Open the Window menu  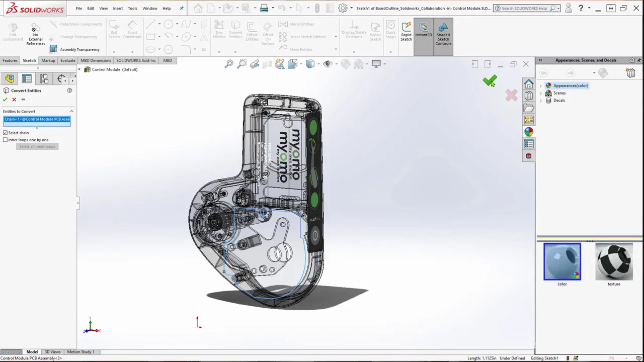coord(149,9)
